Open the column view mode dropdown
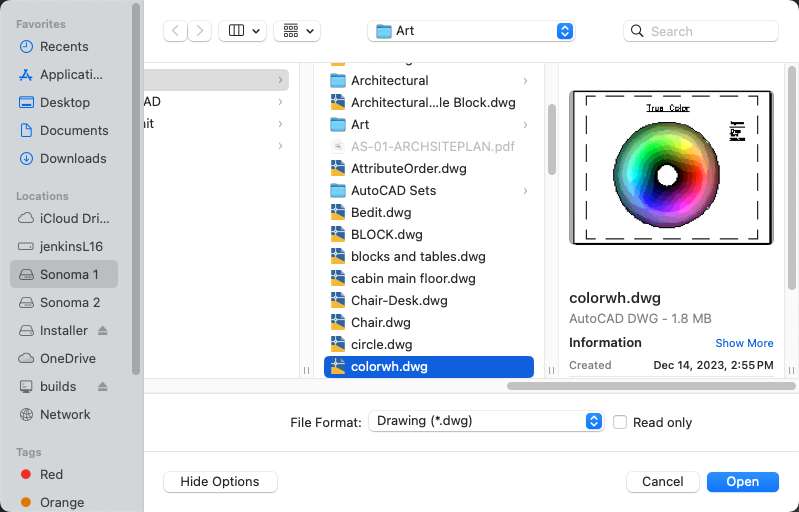Image resolution: width=799 pixels, height=512 pixels. 242,31
